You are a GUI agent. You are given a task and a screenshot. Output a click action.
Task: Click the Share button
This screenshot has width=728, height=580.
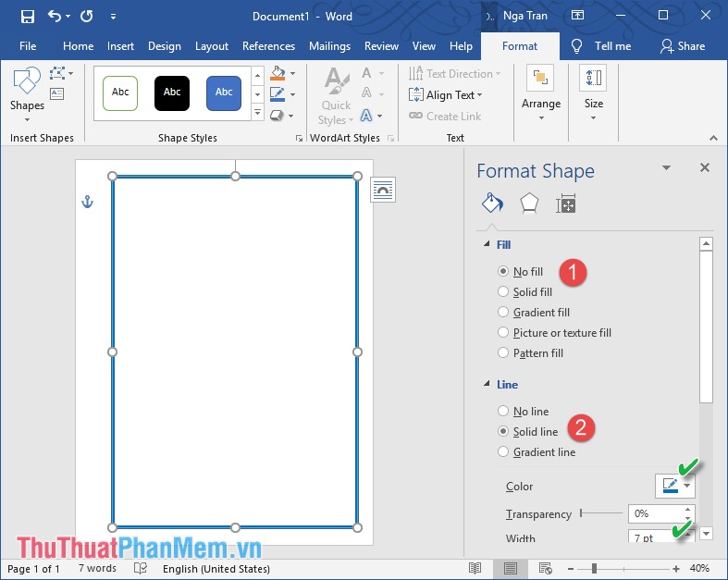click(x=683, y=46)
